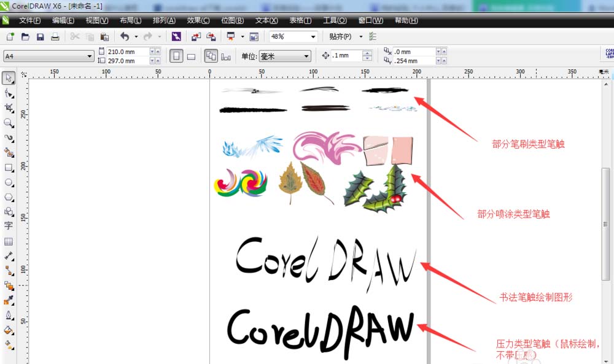This screenshot has width=614, height=364.
Task: Open the undo history dropdown arrow
Action: [x=136, y=37]
